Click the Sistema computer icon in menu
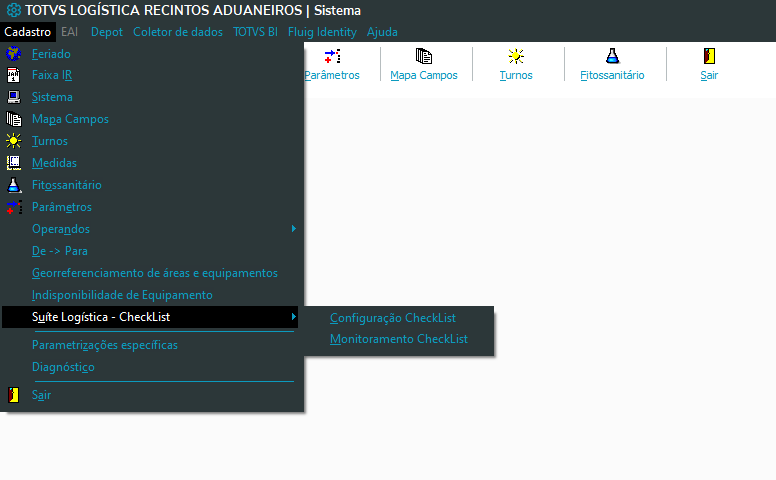The height and width of the screenshot is (480, 776). [14, 97]
